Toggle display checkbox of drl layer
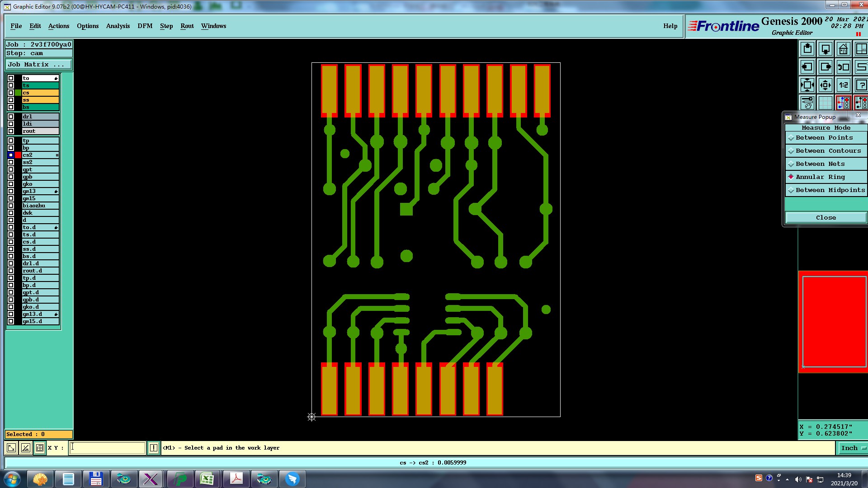The height and width of the screenshot is (488, 868). click(x=11, y=117)
